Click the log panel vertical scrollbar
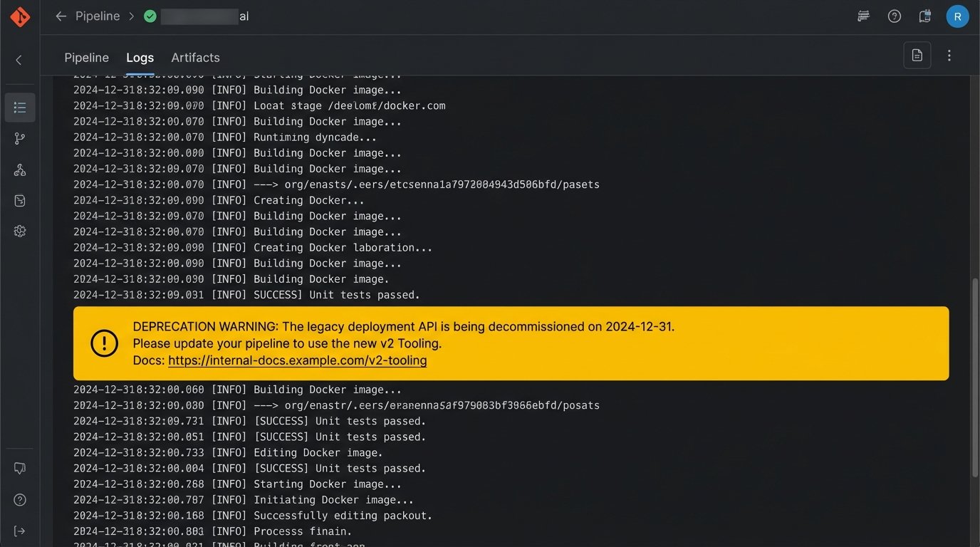 pyautogui.click(x=975, y=377)
